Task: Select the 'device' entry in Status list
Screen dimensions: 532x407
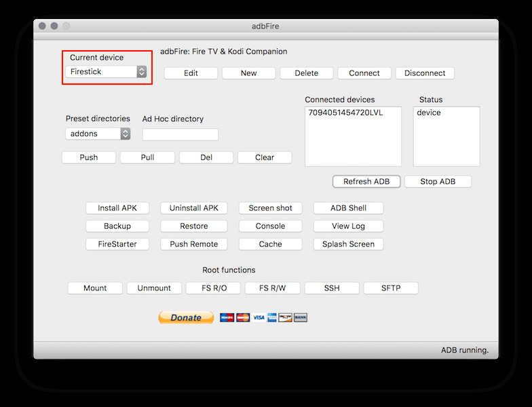Action: coord(429,113)
